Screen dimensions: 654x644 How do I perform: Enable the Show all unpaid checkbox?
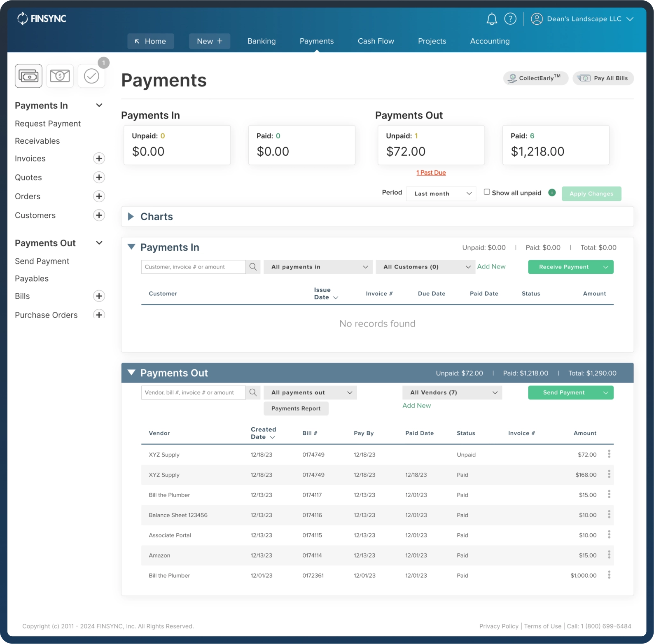click(487, 192)
